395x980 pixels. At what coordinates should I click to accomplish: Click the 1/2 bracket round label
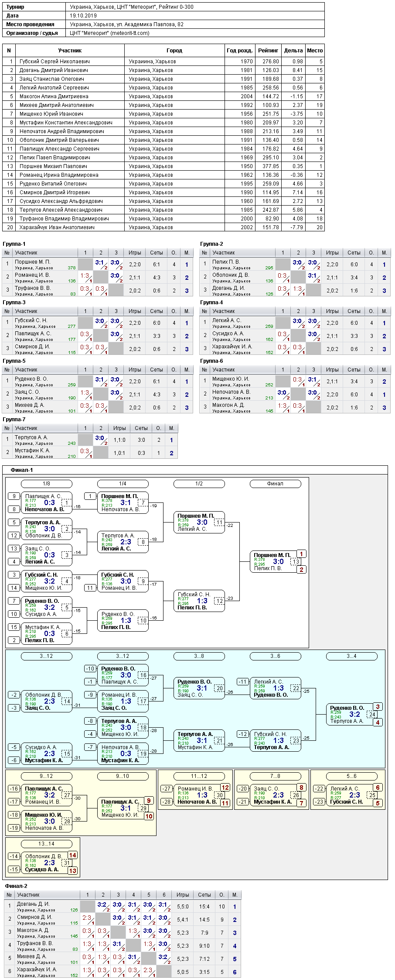pos(199,484)
